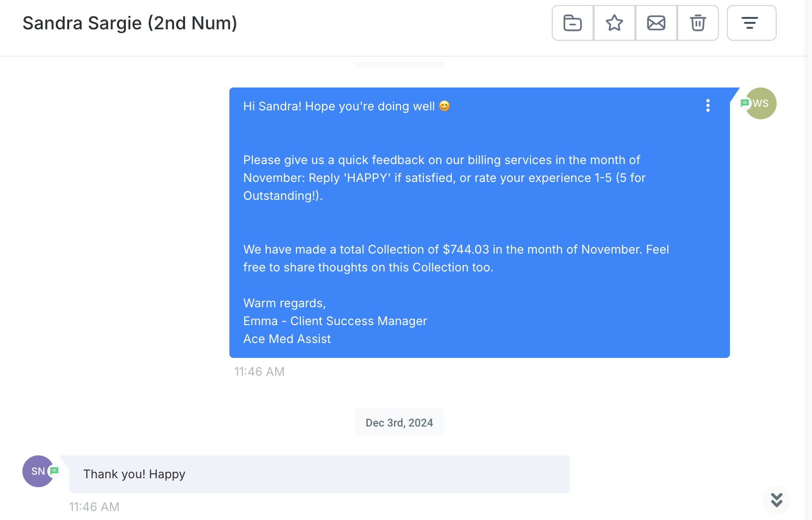Delete conversation using the trash icon
Image resolution: width=812 pixels, height=520 pixels.
pyautogui.click(x=698, y=23)
